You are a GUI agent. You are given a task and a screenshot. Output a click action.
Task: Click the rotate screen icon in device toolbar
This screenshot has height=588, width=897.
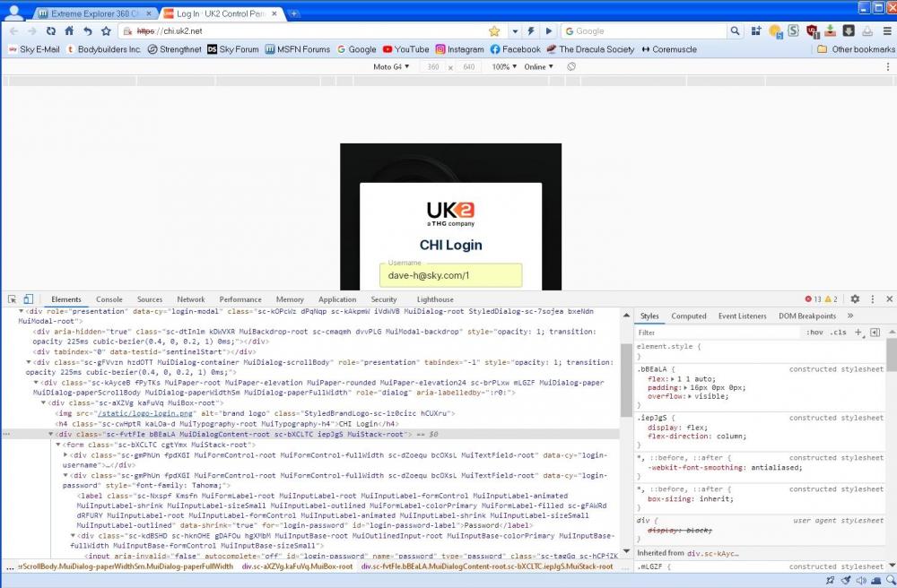tap(571, 66)
